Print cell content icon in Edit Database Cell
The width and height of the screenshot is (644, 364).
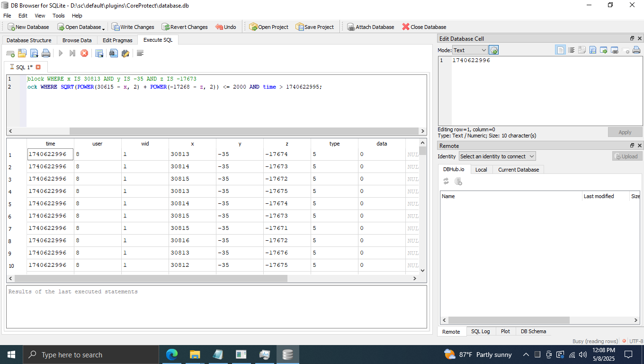coord(636,50)
